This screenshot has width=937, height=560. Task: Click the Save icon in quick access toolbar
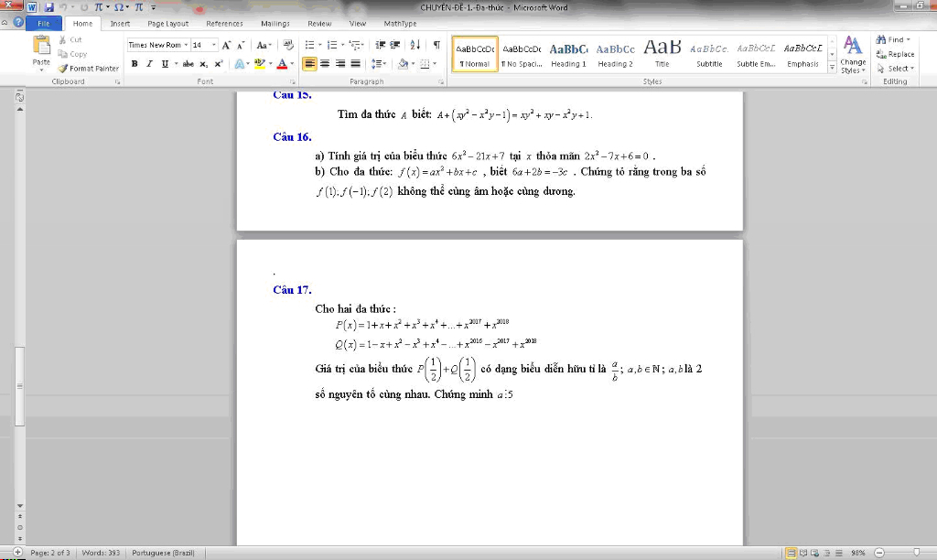pos(49,7)
